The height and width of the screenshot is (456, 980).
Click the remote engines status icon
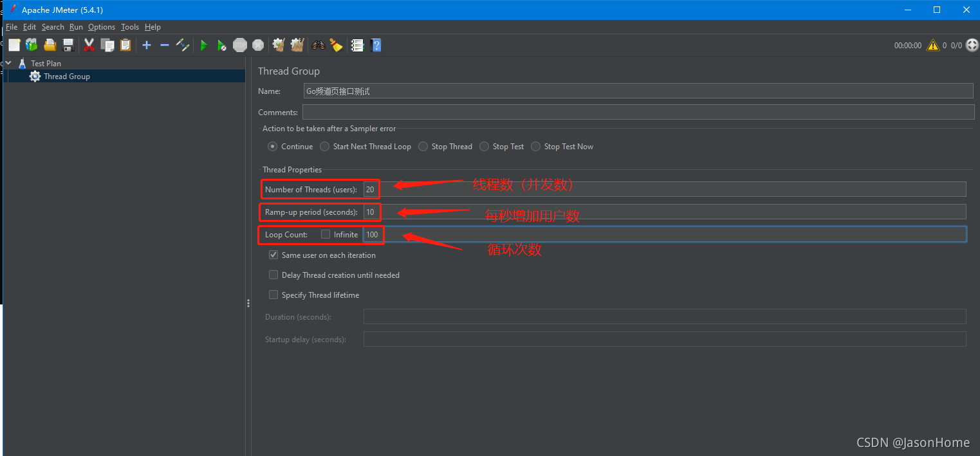pos(972,45)
